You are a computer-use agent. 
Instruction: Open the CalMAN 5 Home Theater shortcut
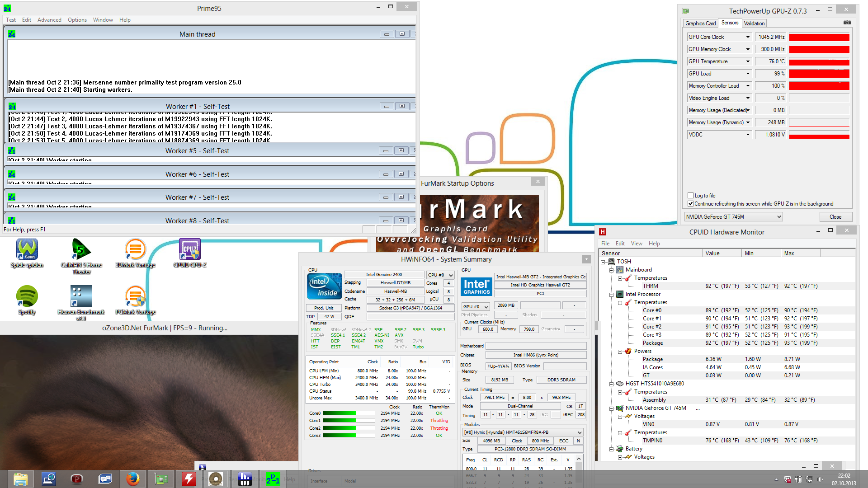pos(81,256)
